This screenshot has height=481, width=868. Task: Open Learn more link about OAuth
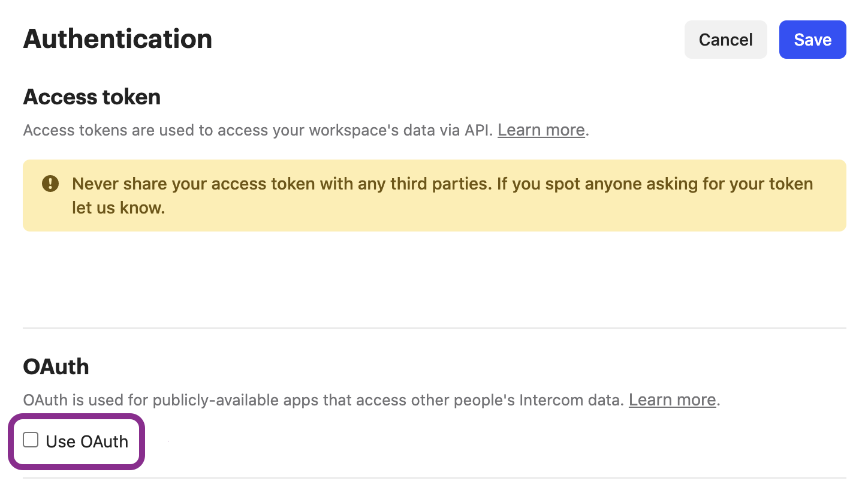point(672,400)
